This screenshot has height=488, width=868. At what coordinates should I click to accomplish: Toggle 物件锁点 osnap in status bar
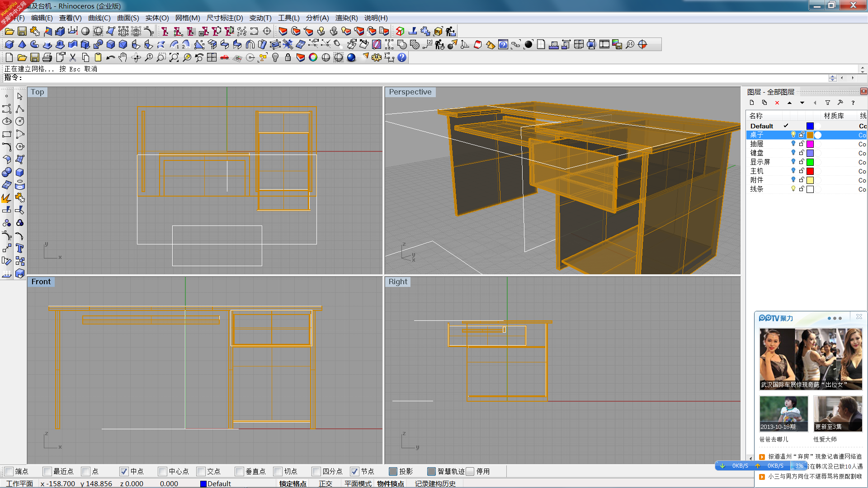(391, 483)
